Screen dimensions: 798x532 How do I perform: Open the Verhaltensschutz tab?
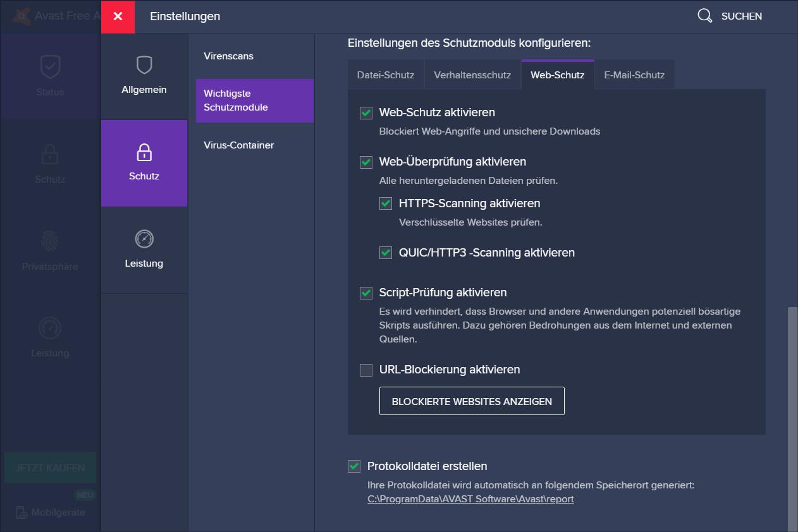(x=472, y=75)
